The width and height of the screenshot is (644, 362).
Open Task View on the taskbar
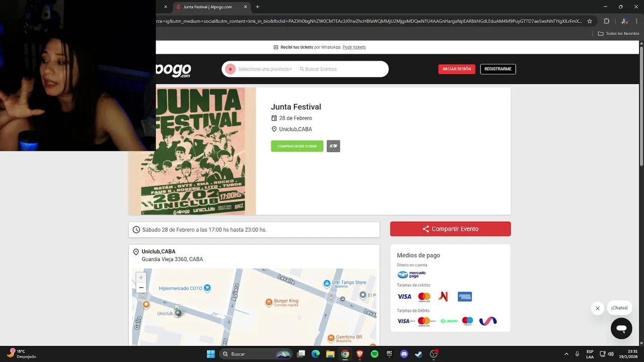click(301, 354)
